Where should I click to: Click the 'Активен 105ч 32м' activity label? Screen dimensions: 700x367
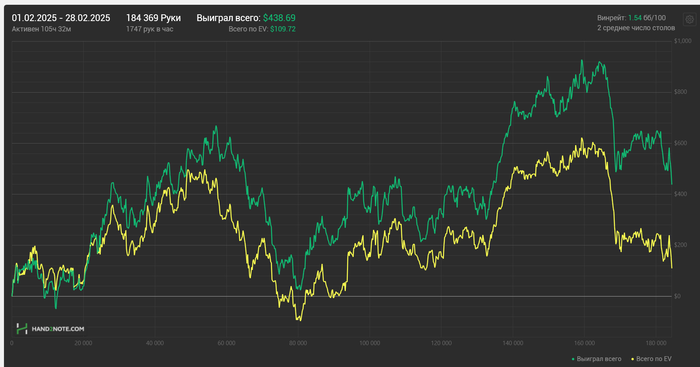[41, 29]
